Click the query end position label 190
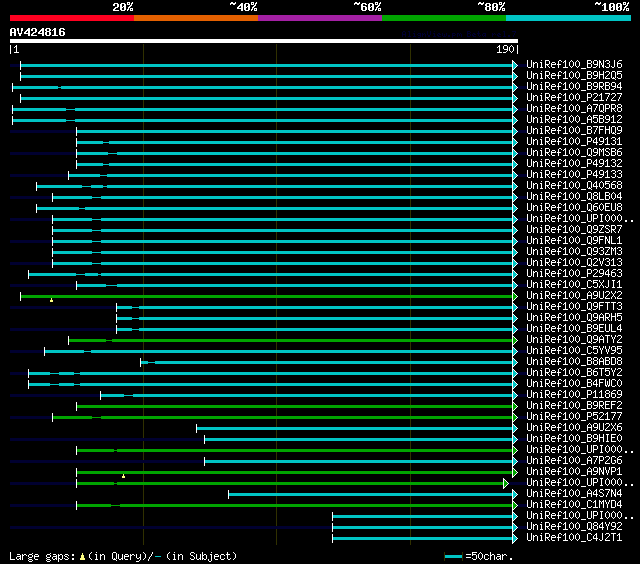640x564 pixels. (x=506, y=50)
